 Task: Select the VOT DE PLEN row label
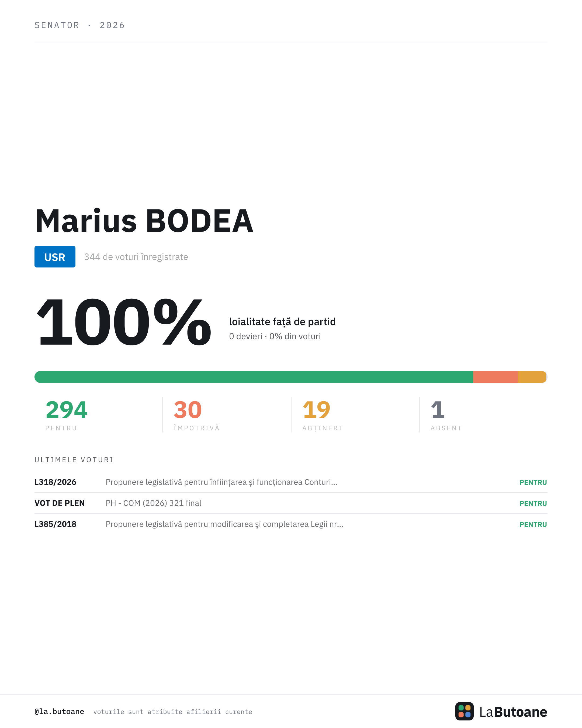59,503
